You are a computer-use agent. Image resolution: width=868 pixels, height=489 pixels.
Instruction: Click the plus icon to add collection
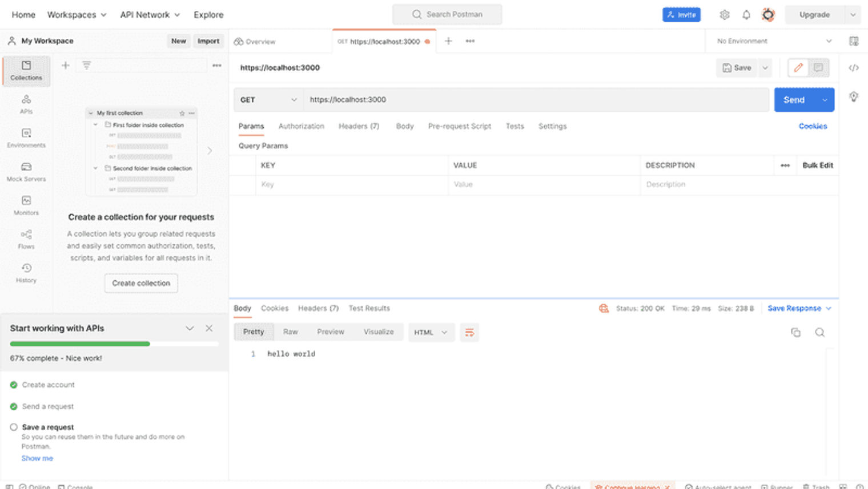tap(66, 66)
